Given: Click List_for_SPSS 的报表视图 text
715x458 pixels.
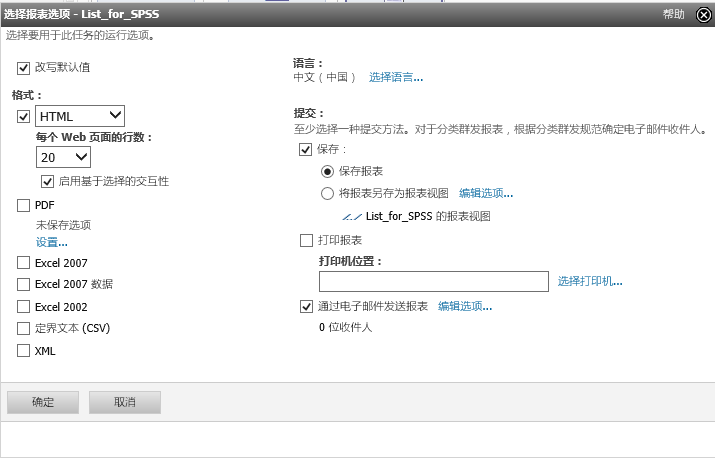Looking at the screenshot, I should [428, 216].
